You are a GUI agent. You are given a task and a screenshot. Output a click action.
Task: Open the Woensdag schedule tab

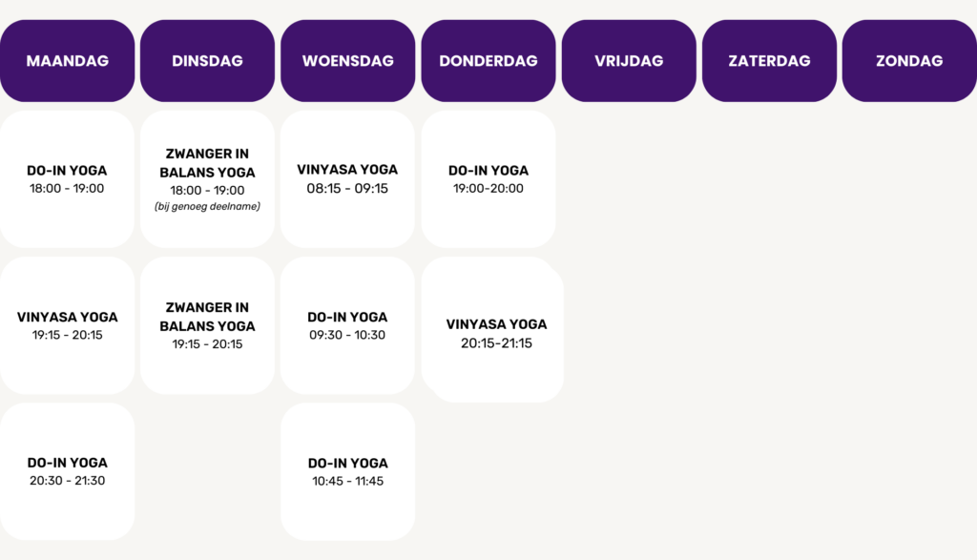point(347,61)
